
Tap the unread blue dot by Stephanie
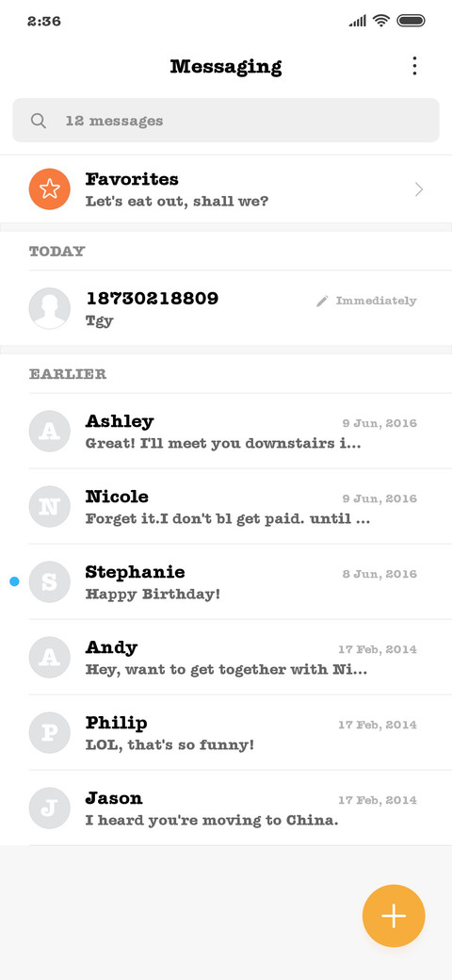14,582
